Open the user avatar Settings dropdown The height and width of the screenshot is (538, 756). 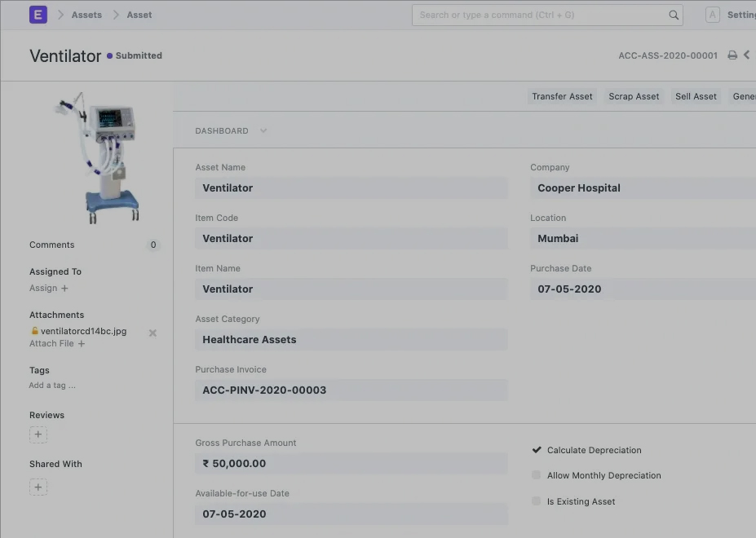coord(713,15)
